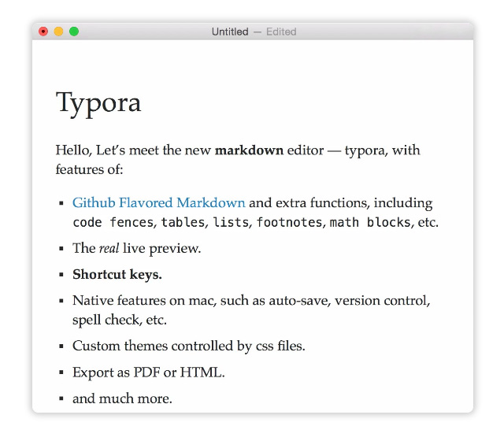Click the "math blocks" inline code
504x441 pixels.
[370, 223]
